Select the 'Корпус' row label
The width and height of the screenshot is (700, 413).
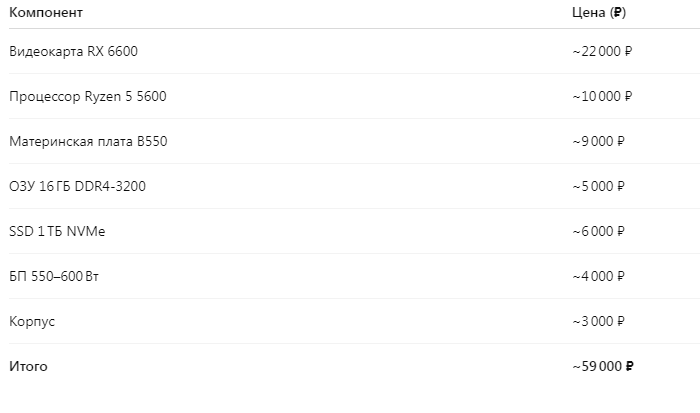[x=32, y=321]
